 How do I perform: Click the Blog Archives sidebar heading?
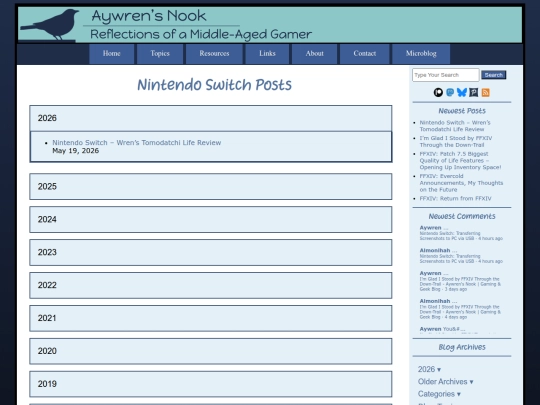462,347
